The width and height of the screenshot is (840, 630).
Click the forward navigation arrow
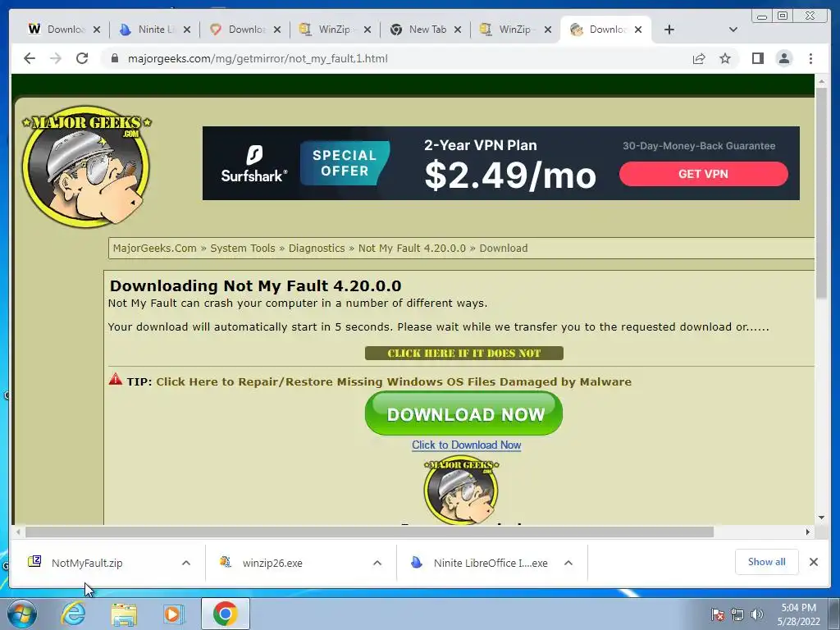pos(56,58)
